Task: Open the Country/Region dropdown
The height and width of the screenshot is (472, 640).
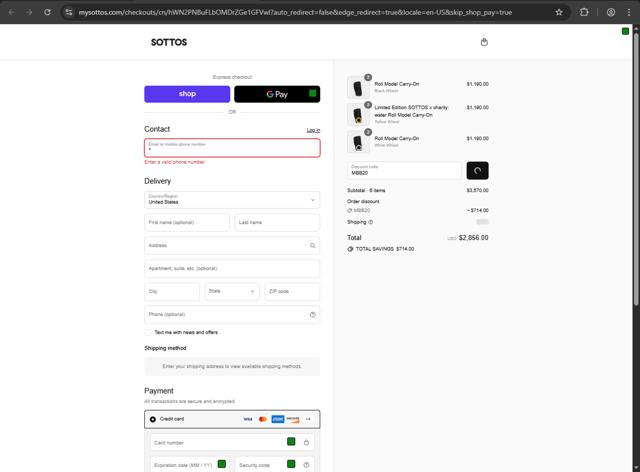Action: coord(232,200)
